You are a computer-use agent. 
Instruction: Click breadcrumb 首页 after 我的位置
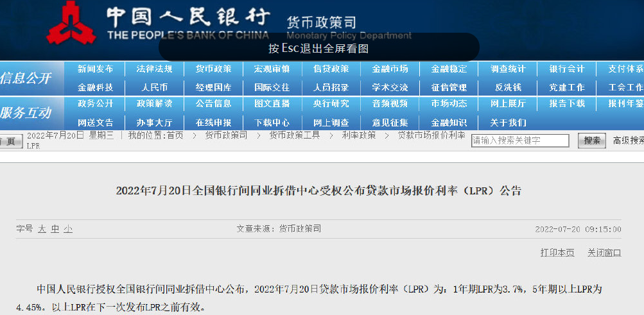pyautogui.click(x=175, y=135)
